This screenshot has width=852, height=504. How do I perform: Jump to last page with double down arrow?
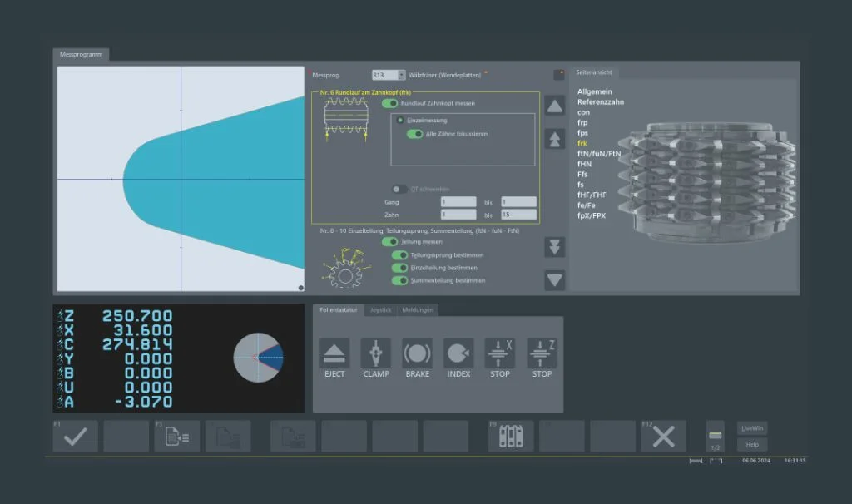point(555,247)
